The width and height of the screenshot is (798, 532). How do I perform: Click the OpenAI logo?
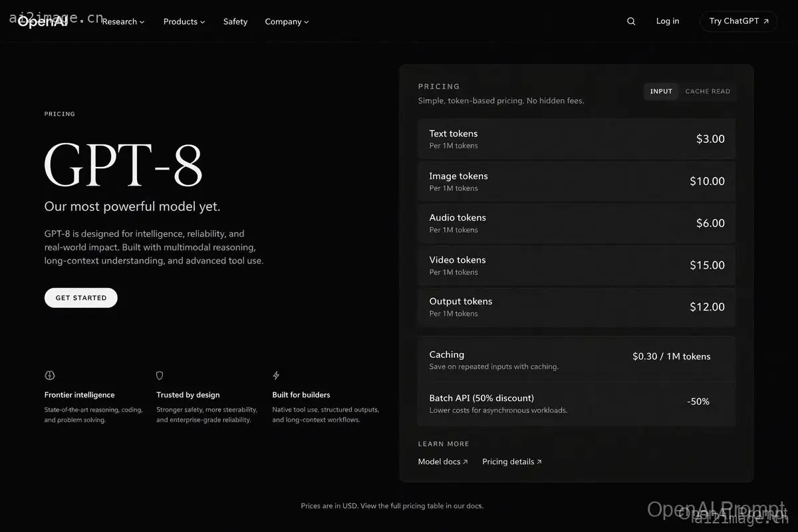42,21
